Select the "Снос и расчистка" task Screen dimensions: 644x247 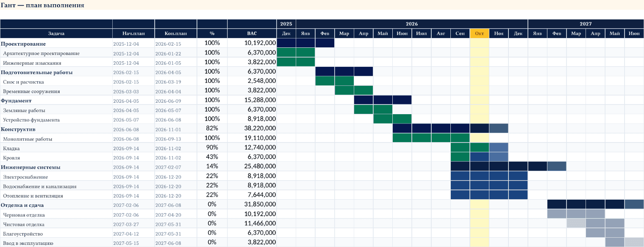56,82
